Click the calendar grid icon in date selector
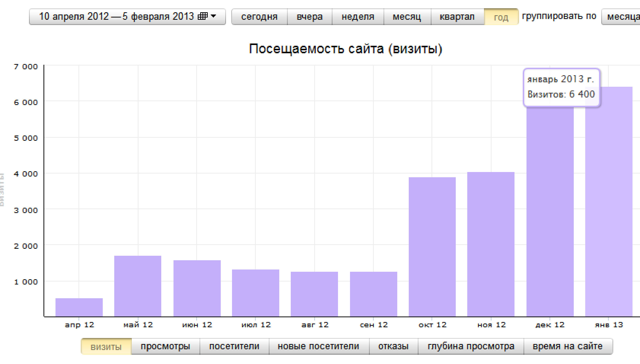The width and height of the screenshot is (640, 364). pyautogui.click(x=202, y=16)
